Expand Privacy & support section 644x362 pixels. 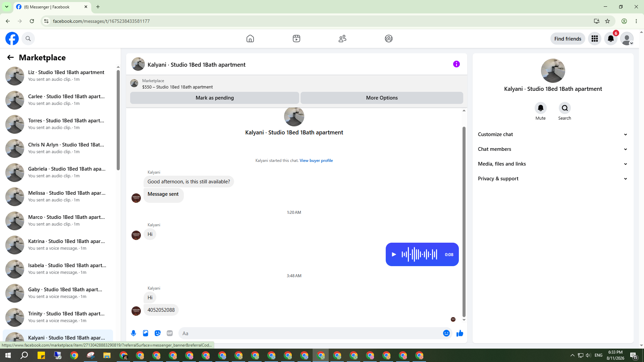click(553, 179)
